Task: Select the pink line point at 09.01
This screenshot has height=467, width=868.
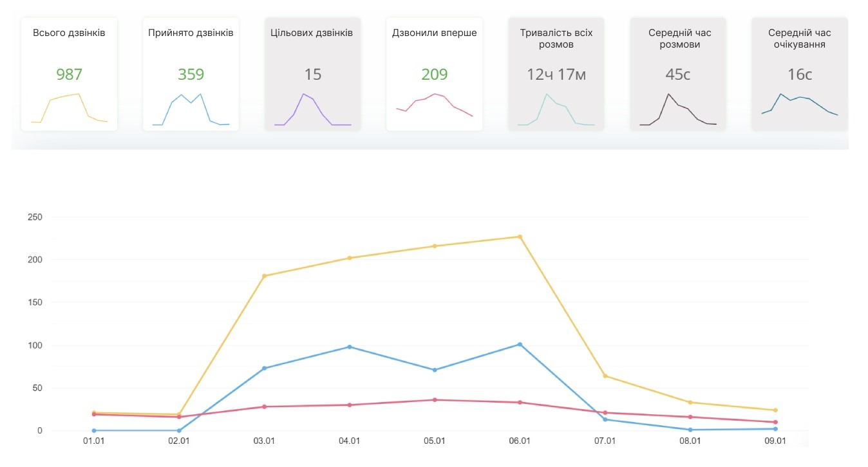Action: pos(775,422)
